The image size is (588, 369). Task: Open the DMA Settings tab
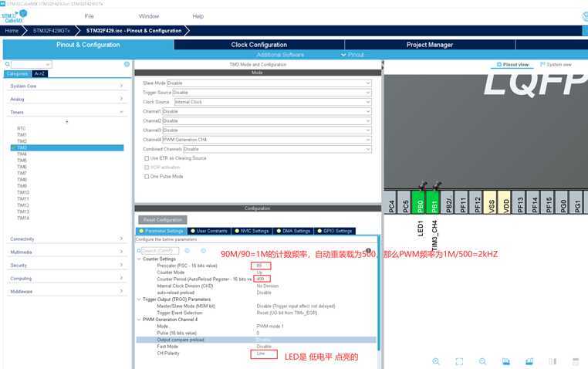293,231
